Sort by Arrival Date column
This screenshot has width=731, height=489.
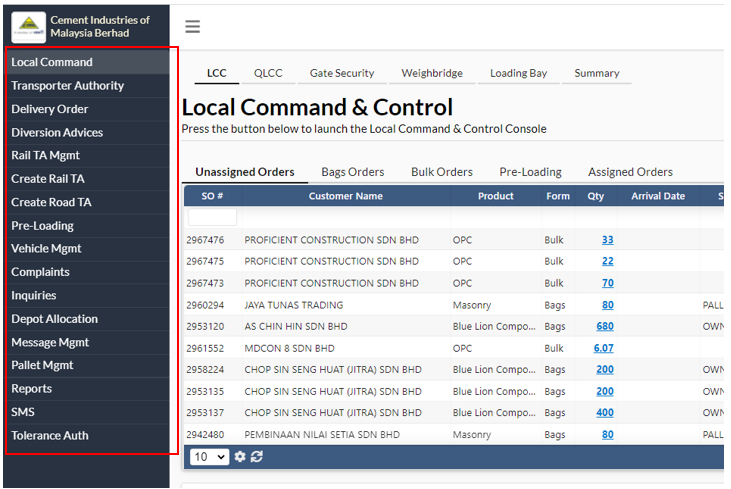(658, 196)
